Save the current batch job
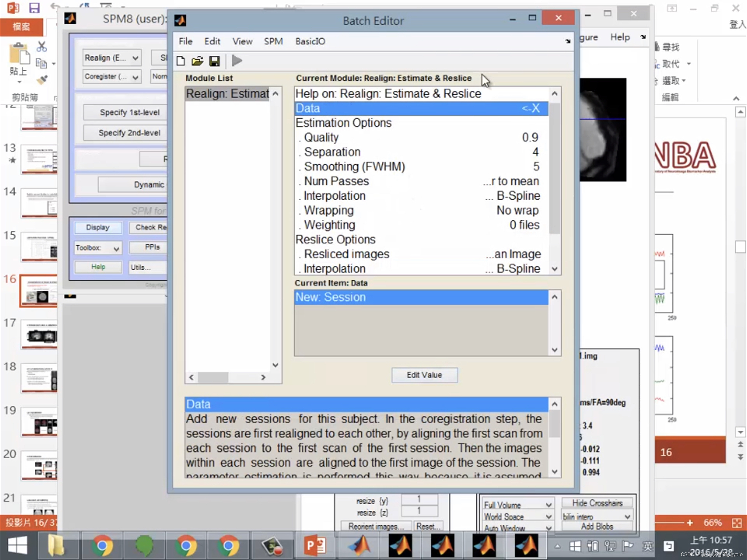The width and height of the screenshot is (747, 560). (x=214, y=61)
